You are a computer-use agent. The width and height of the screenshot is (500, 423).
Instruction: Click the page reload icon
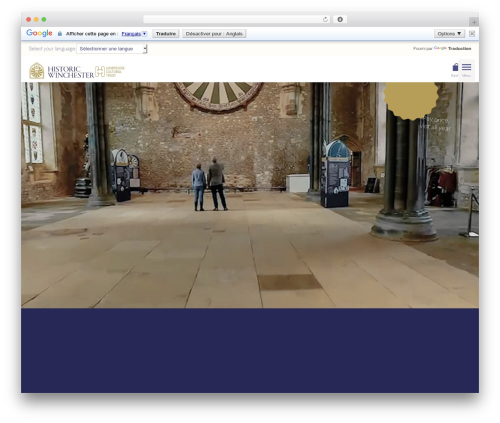tap(325, 19)
